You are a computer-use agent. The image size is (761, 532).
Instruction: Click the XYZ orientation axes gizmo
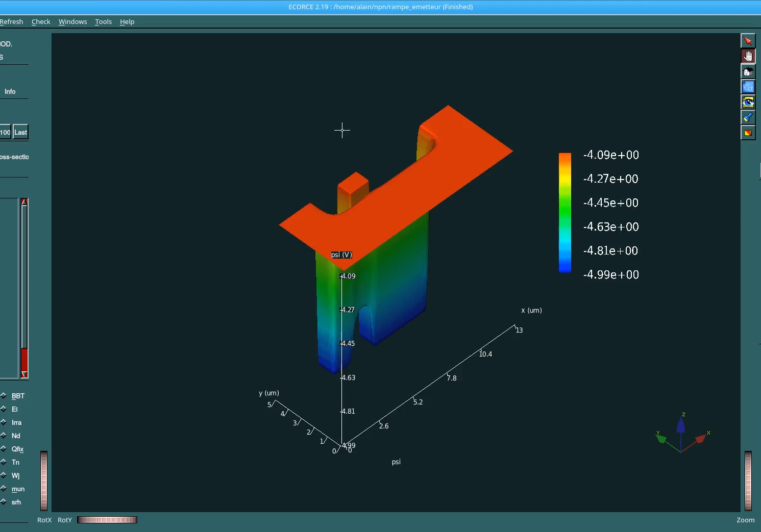(682, 433)
